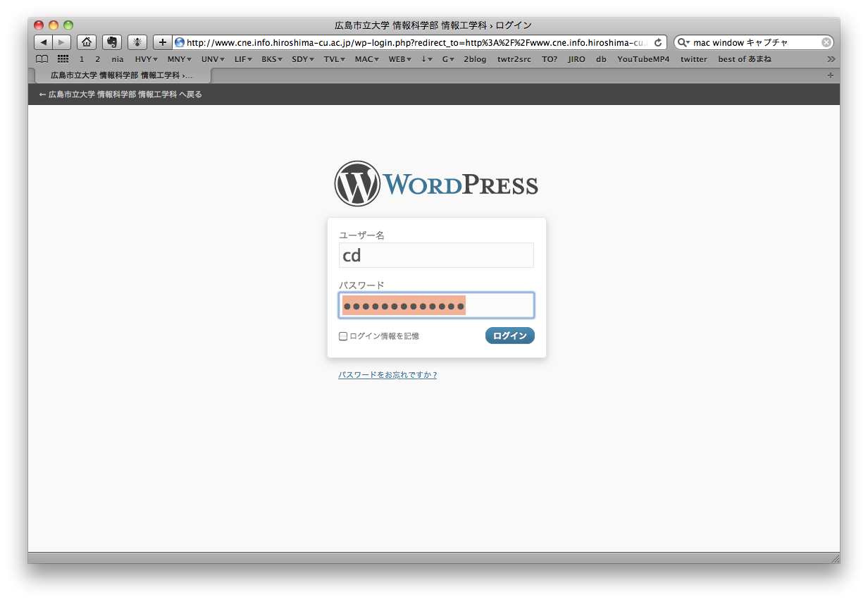Expand the MAC bookmarks folder
The height and width of the screenshot is (602, 868).
coord(367,59)
